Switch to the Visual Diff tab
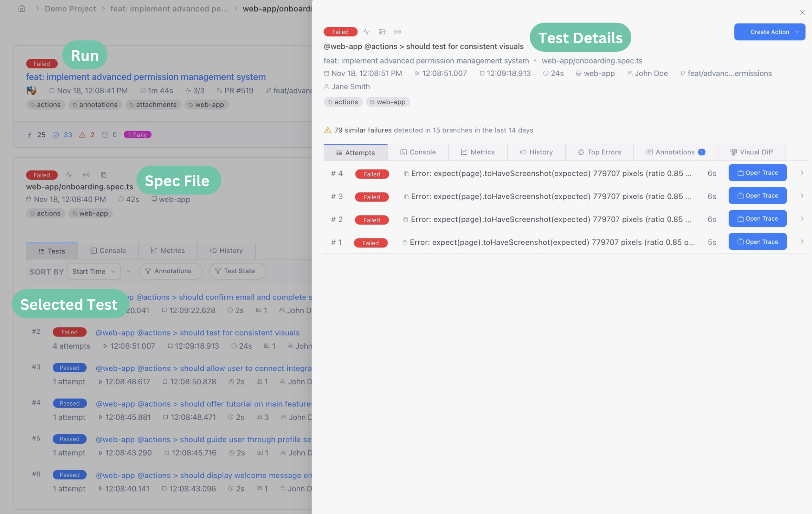 (x=752, y=152)
